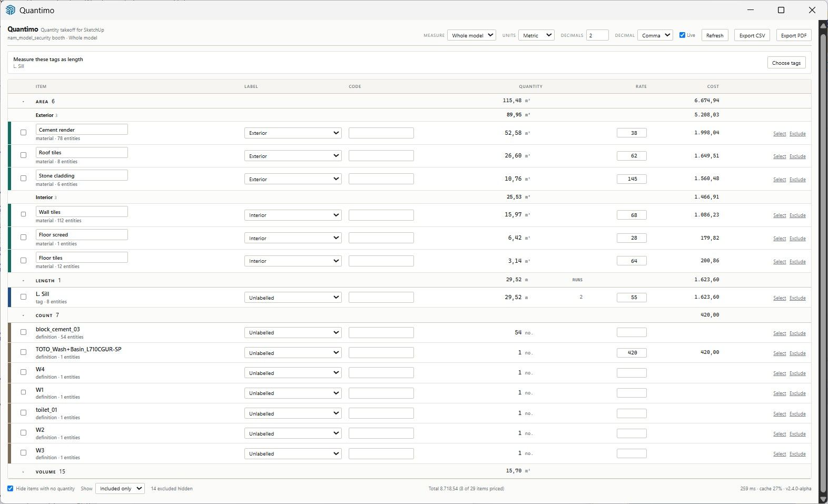828x504 pixels.
Task: Click the 1.623,60 cost of L. Sill
Action: (706, 297)
